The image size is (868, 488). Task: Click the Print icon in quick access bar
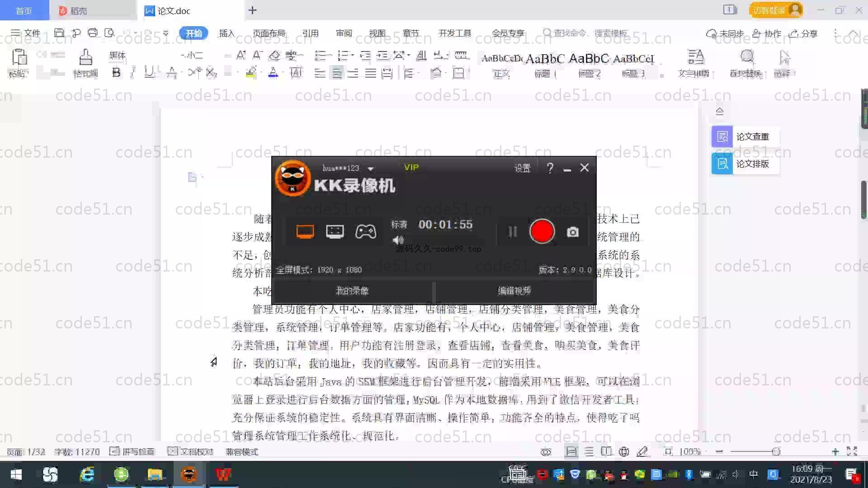click(x=93, y=33)
